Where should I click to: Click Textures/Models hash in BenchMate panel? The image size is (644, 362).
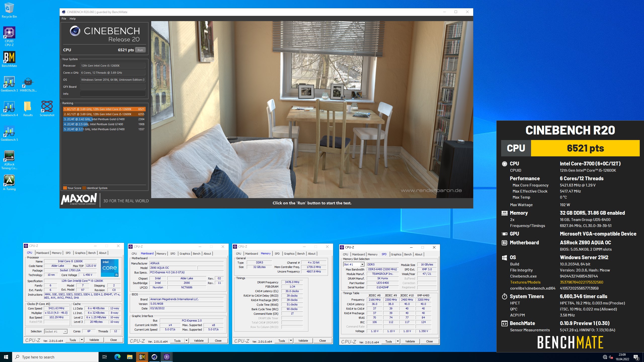tap(581, 282)
